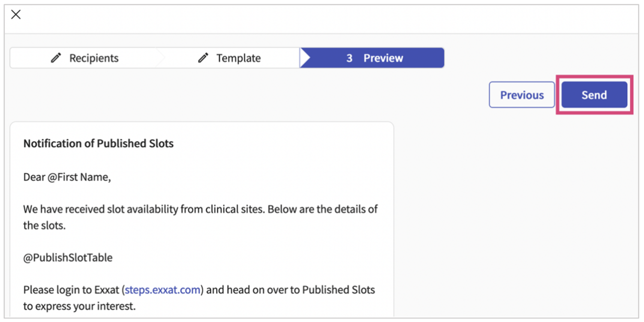Click 'the slots.' line in the email body
Viewport: 644px width, 322px height.
coord(44,225)
